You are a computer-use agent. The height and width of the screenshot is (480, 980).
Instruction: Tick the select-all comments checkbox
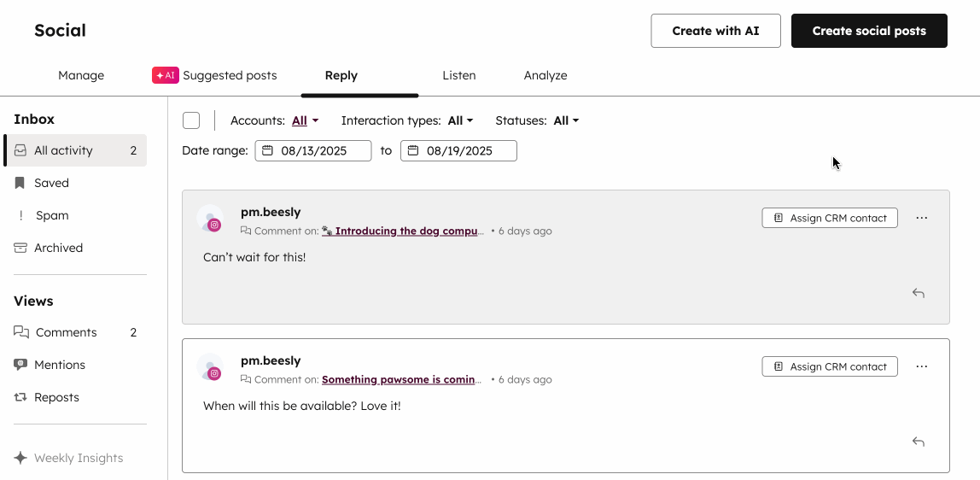[x=191, y=120]
